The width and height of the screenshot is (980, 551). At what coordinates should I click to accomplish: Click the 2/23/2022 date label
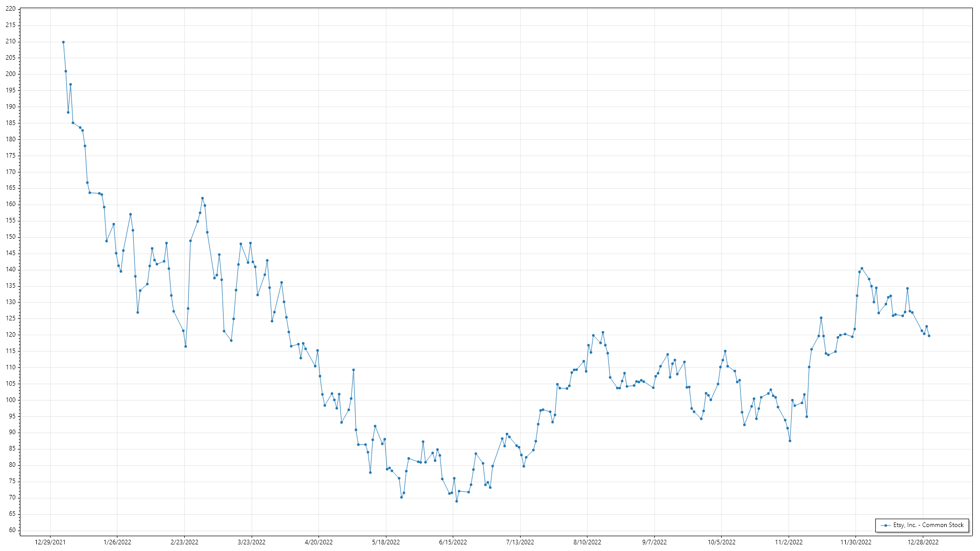tap(184, 542)
